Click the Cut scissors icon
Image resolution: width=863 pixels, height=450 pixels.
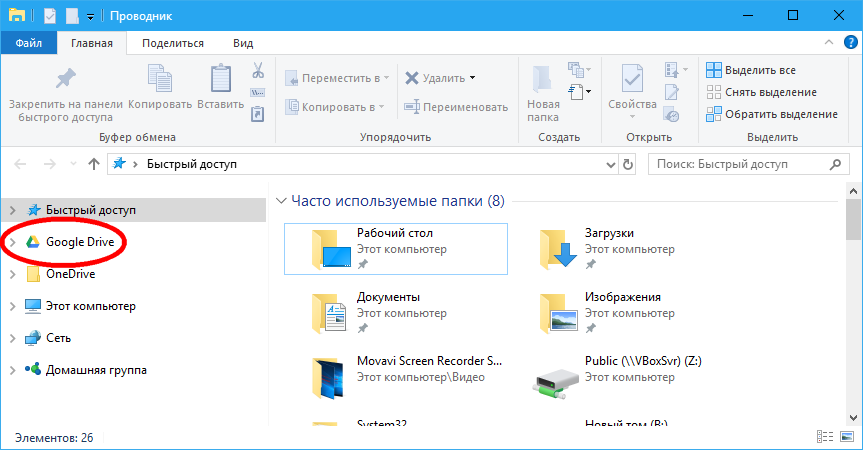257,71
